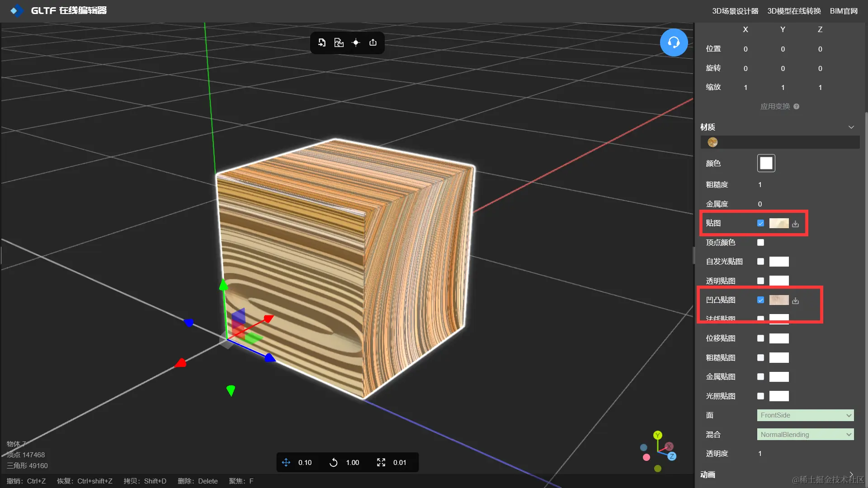Image resolution: width=868 pixels, height=488 pixels.
Task: Open 3D模型在线转换 in the top menu
Action: (x=794, y=11)
